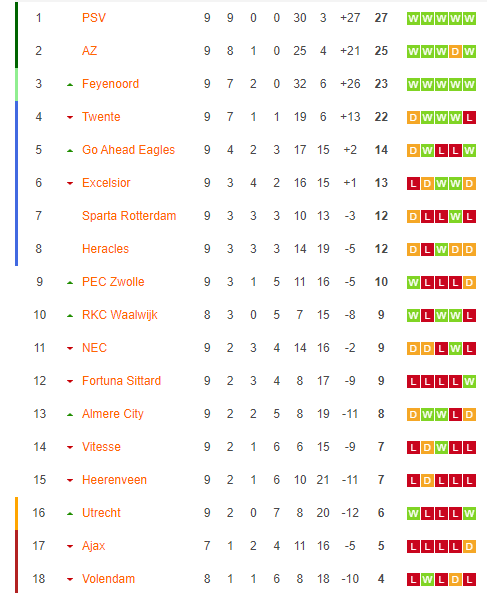Viewport: 487px width, 593px height.
Task: Click first green W form badge for PSV
Action: coord(413,19)
